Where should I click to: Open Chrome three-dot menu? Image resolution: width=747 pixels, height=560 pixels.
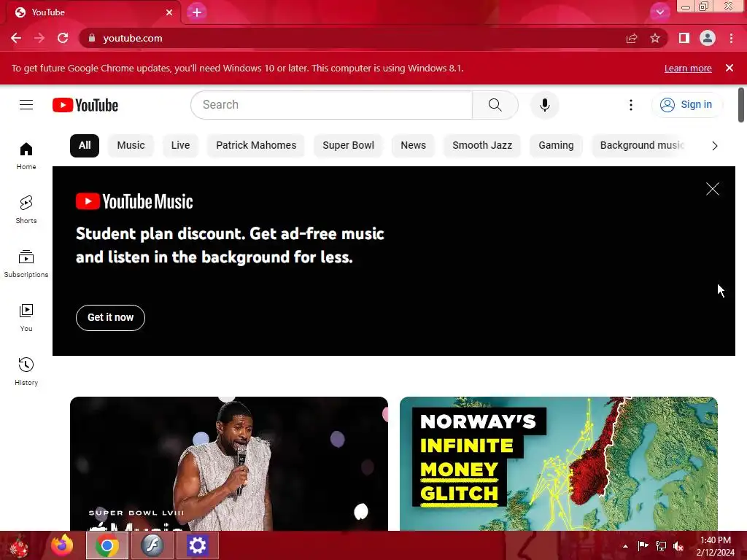[731, 38]
